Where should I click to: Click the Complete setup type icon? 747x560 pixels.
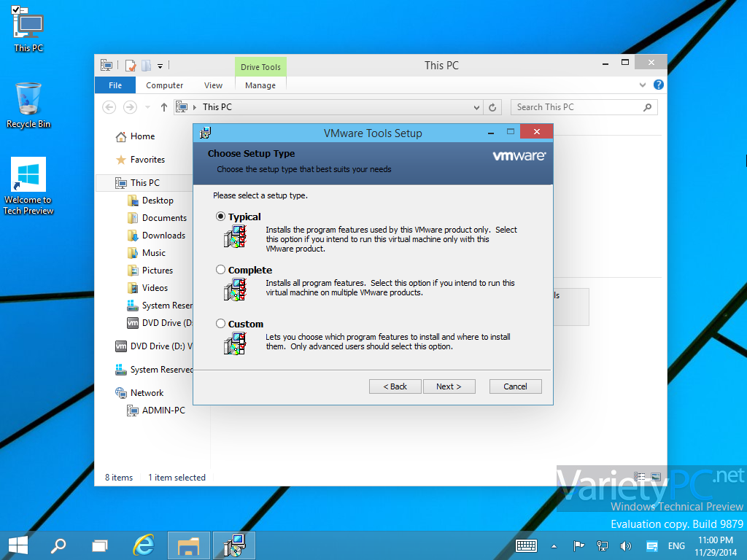coord(235,289)
